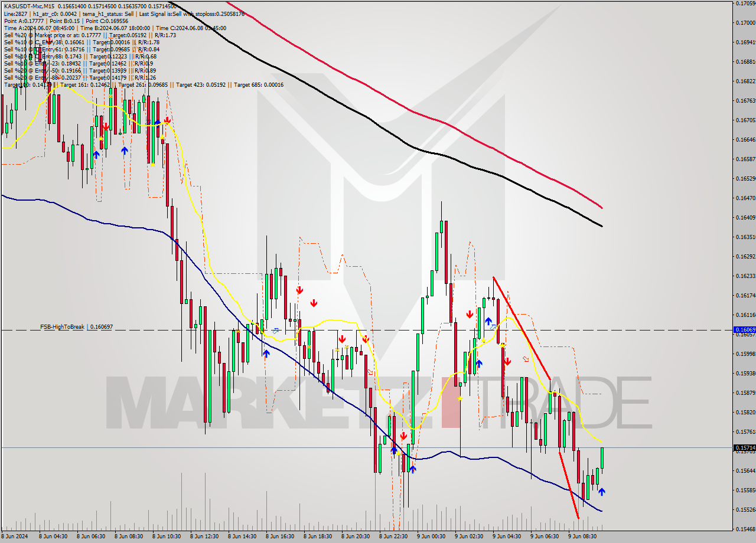
Task: Click the 0.16116 price scale label
Action: [x=745, y=315]
